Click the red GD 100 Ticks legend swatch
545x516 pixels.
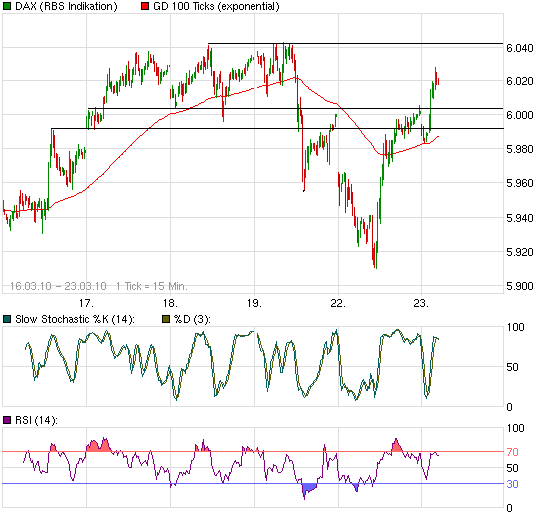coord(145,6)
